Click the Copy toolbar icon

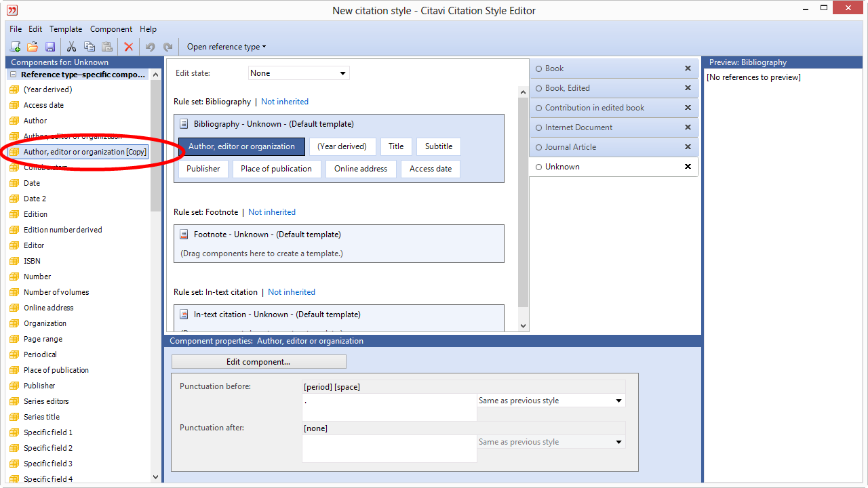(x=89, y=47)
